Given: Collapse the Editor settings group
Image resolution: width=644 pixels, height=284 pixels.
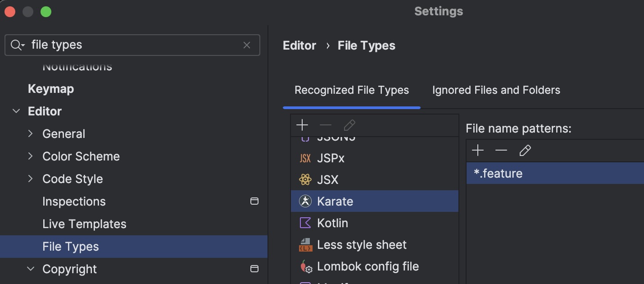Looking at the screenshot, I should coord(16,111).
